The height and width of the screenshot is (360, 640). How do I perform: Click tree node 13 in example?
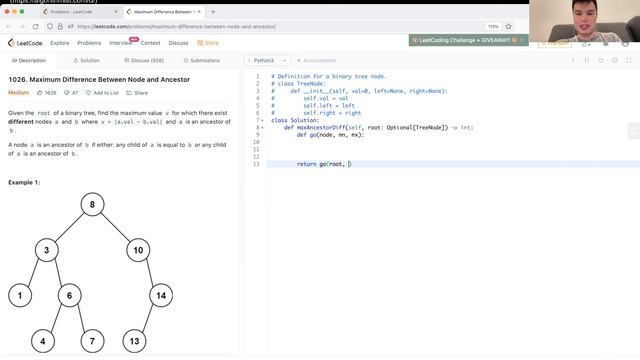pos(134,341)
